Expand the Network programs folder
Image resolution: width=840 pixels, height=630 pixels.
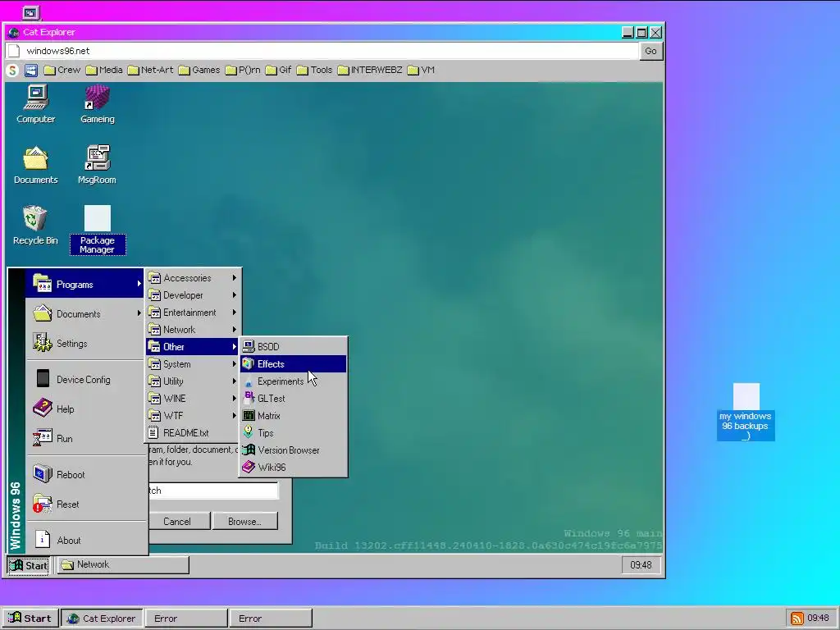(x=193, y=329)
